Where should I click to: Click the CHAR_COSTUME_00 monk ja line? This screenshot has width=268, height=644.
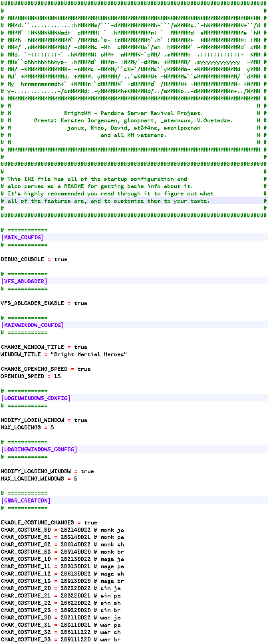click(x=62, y=530)
